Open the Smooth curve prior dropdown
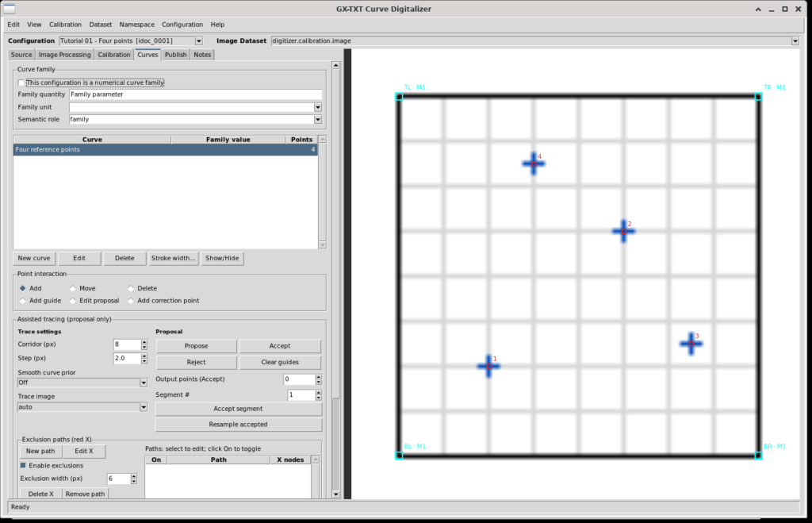 144,383
